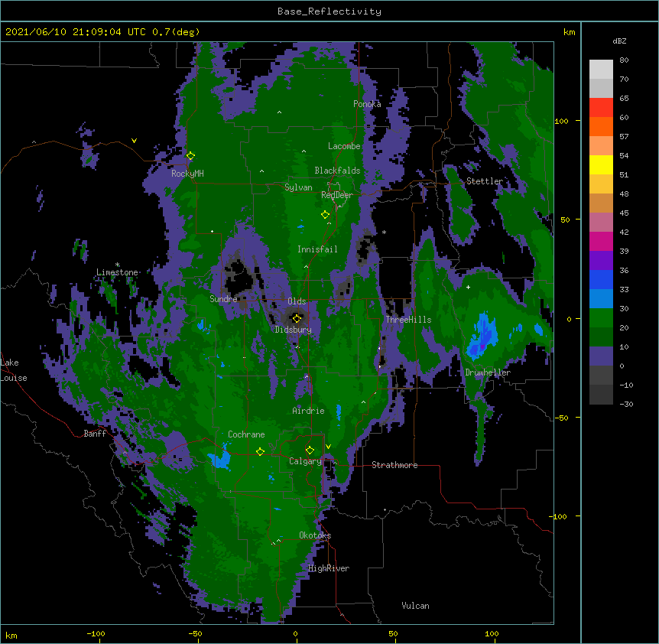Click the 0 tick label on bottom axis
Image resolution: width=659 pixels, height=644 pixels.
click(295, 633)
